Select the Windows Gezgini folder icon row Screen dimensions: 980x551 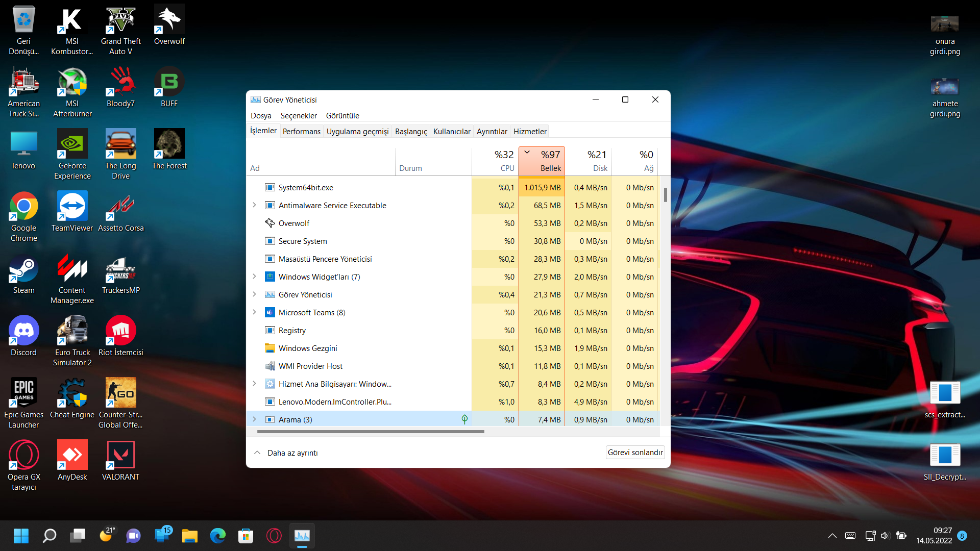pyautogui.click(x=269, y=348)
